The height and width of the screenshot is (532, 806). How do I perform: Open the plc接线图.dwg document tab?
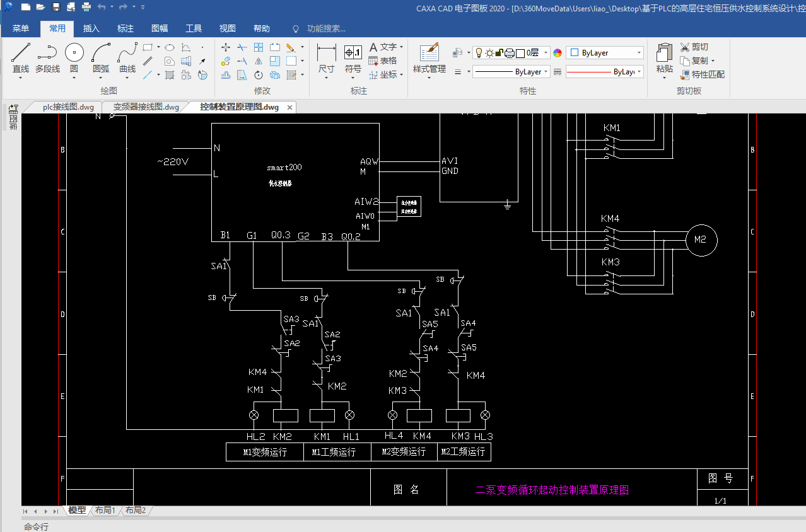[68, 107]
